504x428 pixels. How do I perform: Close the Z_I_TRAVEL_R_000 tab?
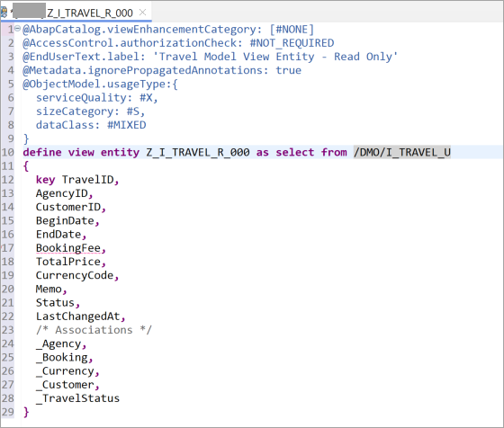point(143,13)
